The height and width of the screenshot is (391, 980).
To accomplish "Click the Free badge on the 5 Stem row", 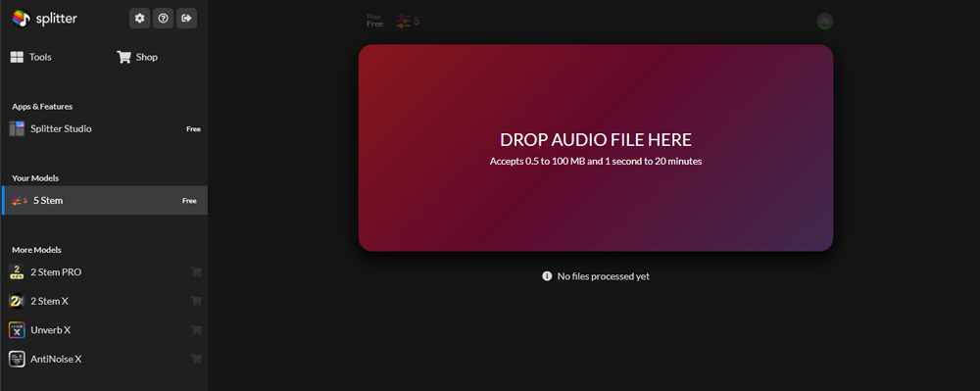I will click(x=189, y=201).
